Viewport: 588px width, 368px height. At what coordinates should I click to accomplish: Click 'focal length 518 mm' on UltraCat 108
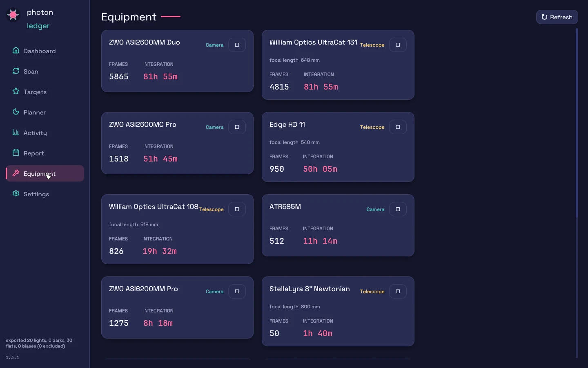(x=134, y=224)
